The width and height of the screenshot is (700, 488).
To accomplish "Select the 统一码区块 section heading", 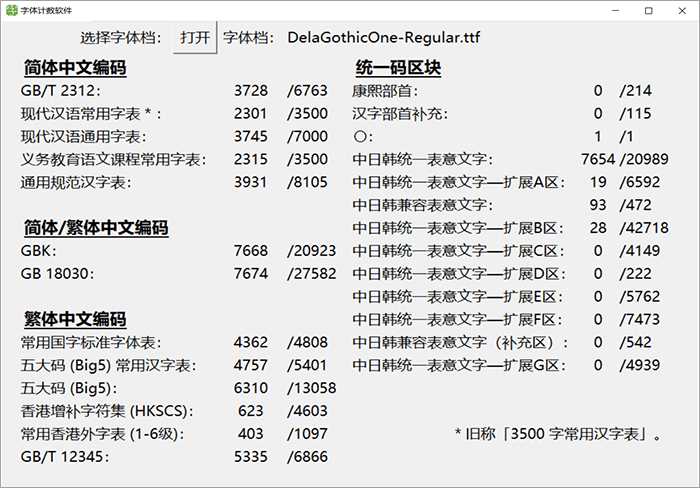I will 398,68.
